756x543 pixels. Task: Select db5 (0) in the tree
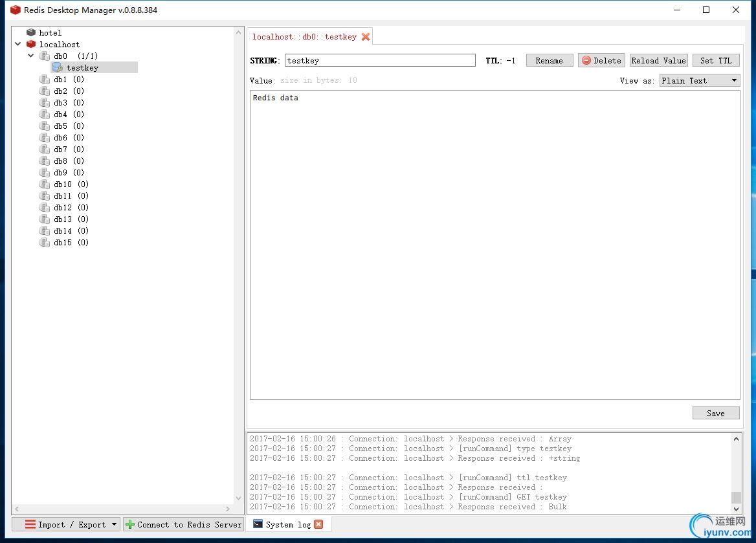[69, 126]
